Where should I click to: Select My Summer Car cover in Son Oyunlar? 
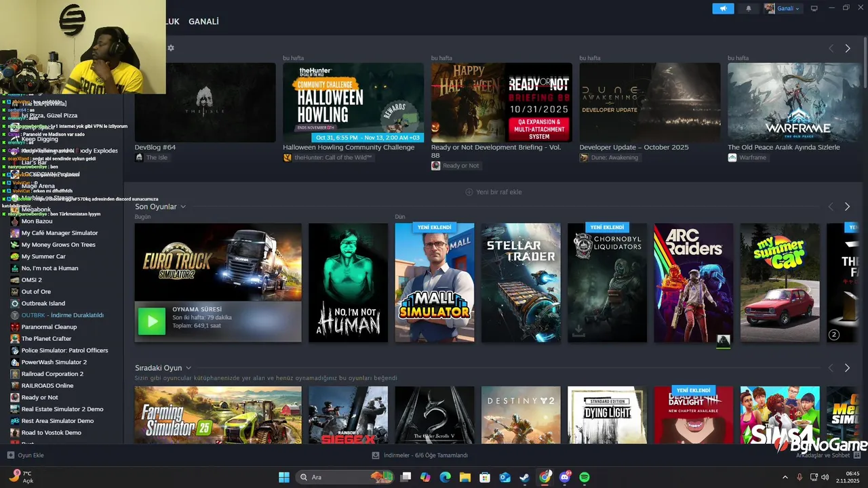[780, 283]
